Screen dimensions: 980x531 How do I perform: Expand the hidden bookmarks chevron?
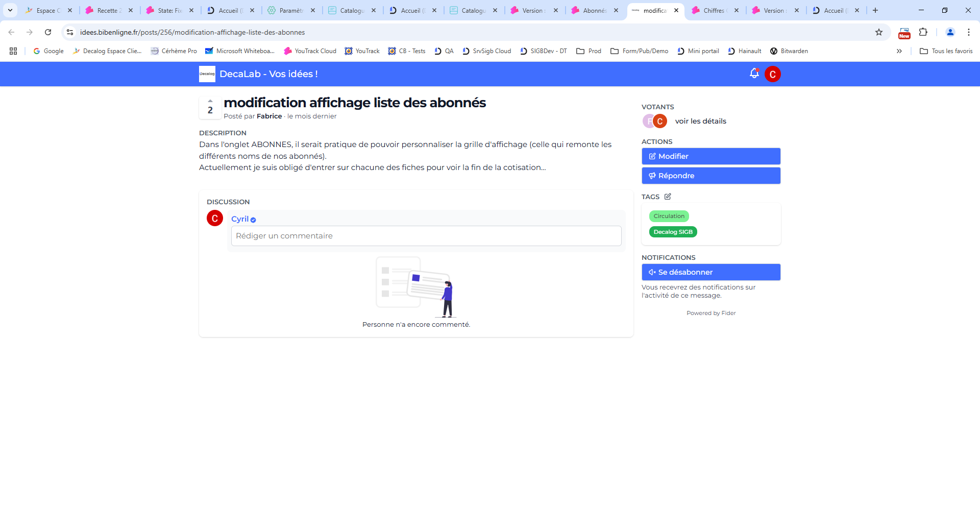coord(899,51)
